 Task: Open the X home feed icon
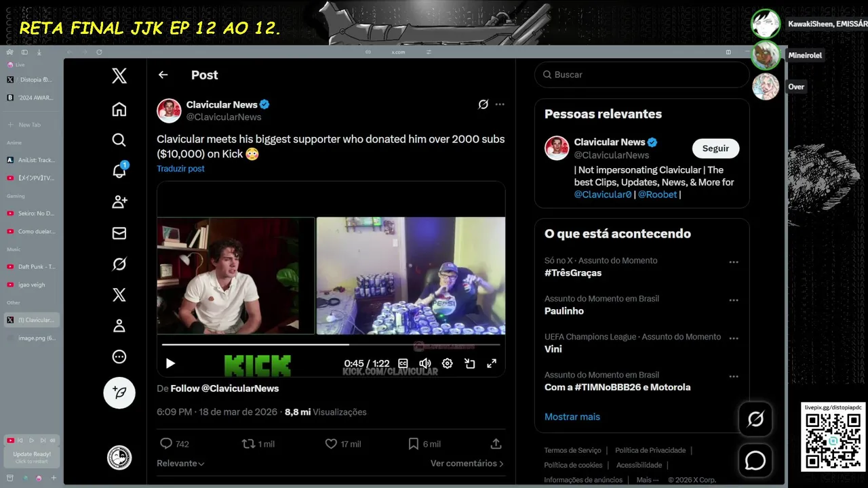[119, 109]
